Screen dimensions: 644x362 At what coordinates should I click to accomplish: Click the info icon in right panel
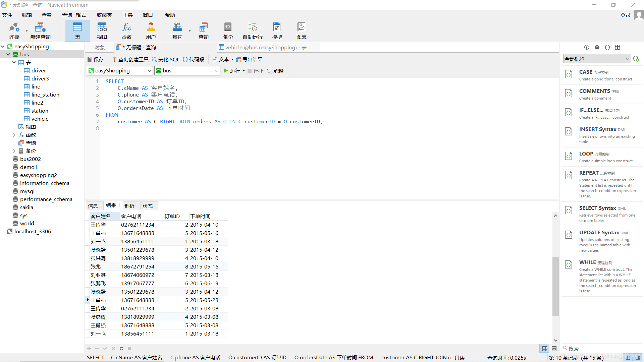pyautogui.click(x=587, y=47)
